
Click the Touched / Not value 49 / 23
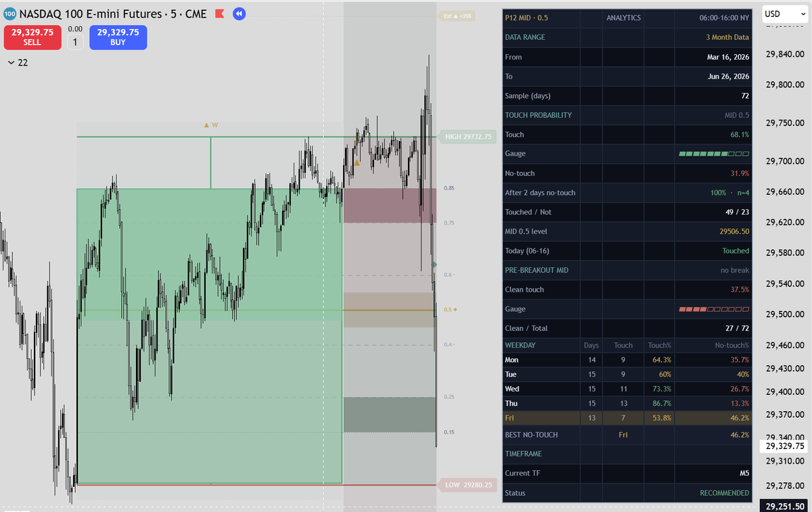[x=738, y=212]
